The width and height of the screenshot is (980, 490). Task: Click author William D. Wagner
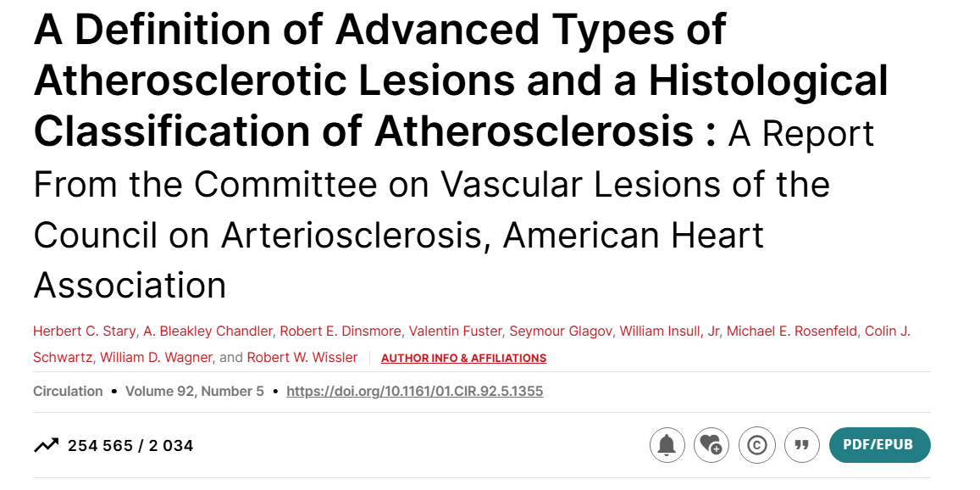click(157, 358)
